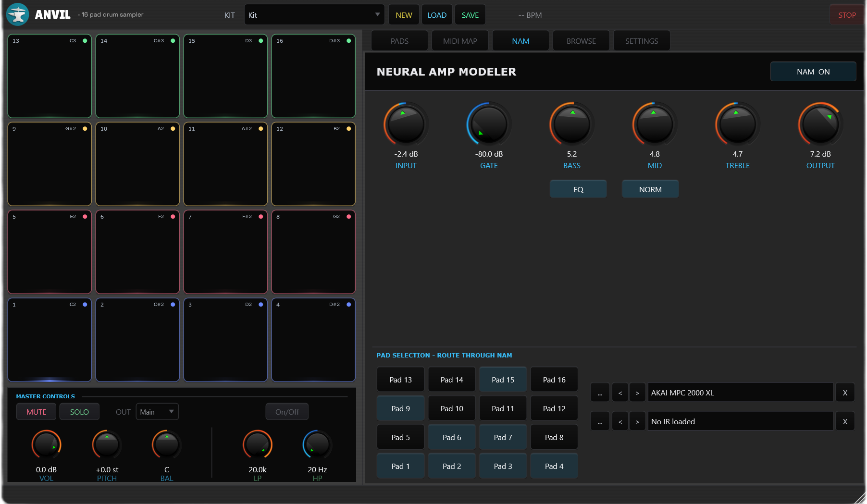The width and height of the screenshot is (867, 504).
Task: Click the blue indicator dot on pad 2
Action: pos(173,305)
